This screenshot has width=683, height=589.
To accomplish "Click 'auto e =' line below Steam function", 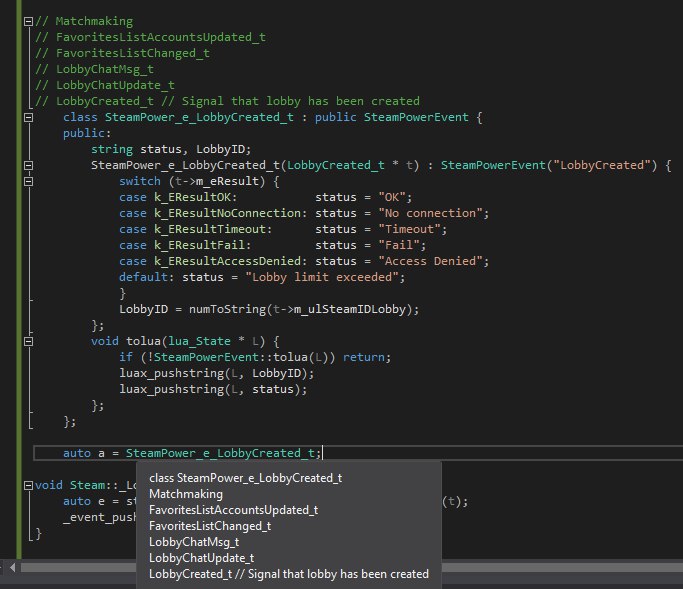I will [x=100, y=501].
